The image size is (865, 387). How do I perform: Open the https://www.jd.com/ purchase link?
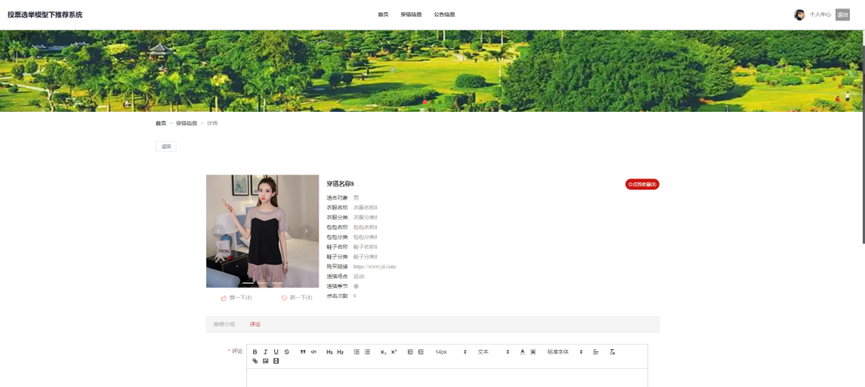point(375,267)
